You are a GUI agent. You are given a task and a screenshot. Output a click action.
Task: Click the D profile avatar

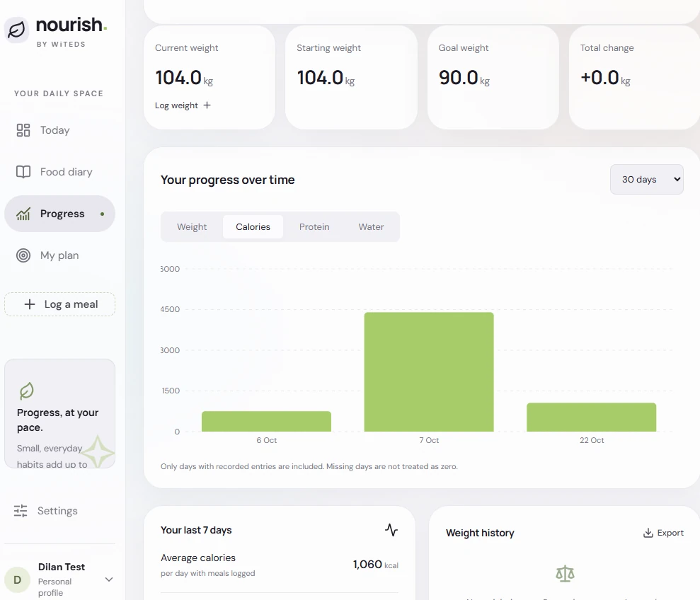point(18,579)
